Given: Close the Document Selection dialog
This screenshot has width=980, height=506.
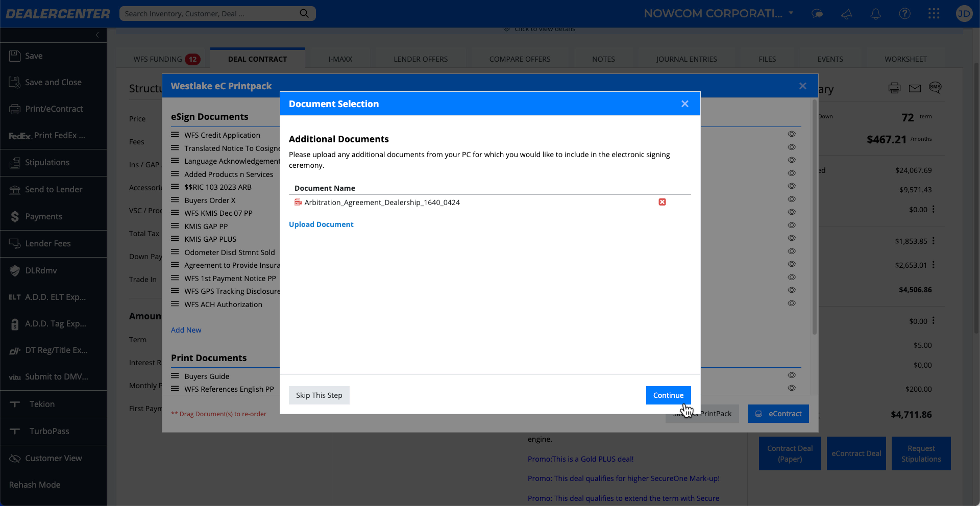Looking at the screenshot, I should (x=685, y=104).
